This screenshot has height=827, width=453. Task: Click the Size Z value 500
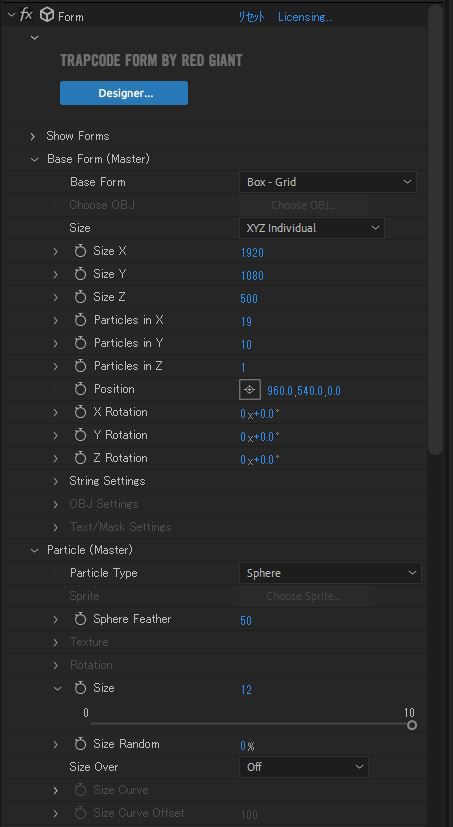(x=249, y=299)
